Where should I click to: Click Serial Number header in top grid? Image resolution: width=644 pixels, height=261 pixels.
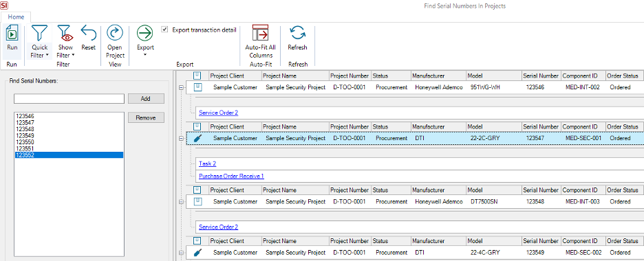(541, 76)
